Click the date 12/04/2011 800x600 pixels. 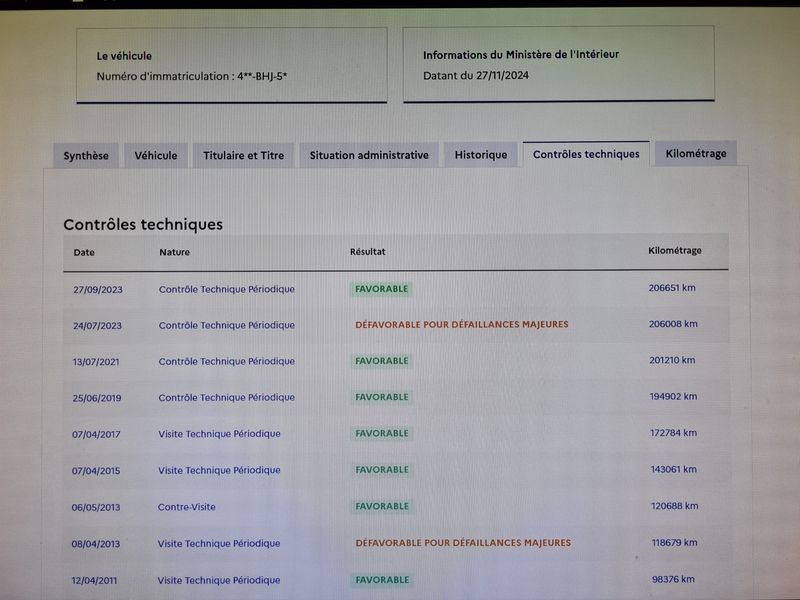pos(94,581)
